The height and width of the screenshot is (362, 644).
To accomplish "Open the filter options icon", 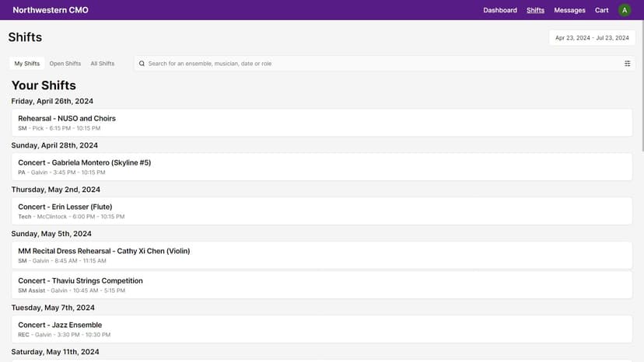I will click(628, 64).
